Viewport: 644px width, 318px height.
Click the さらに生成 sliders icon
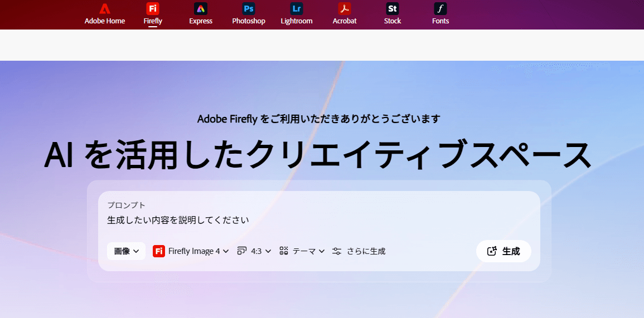[x=337, y=251]
